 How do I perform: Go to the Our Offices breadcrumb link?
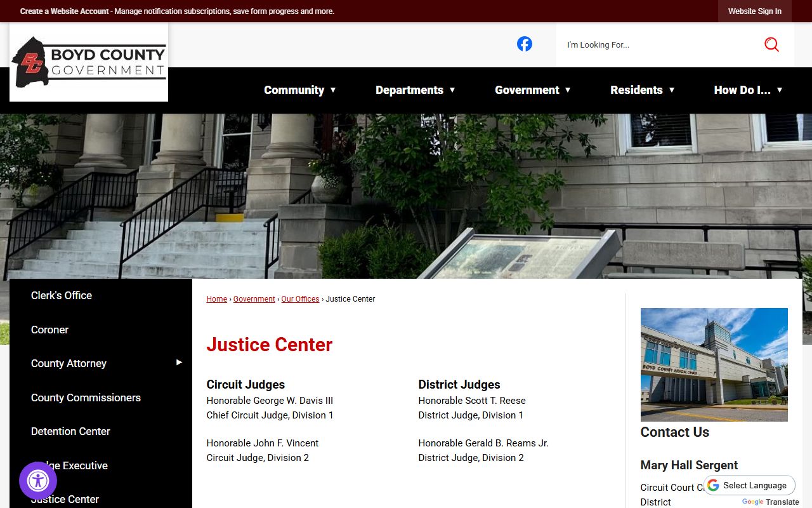coord(300,299)
